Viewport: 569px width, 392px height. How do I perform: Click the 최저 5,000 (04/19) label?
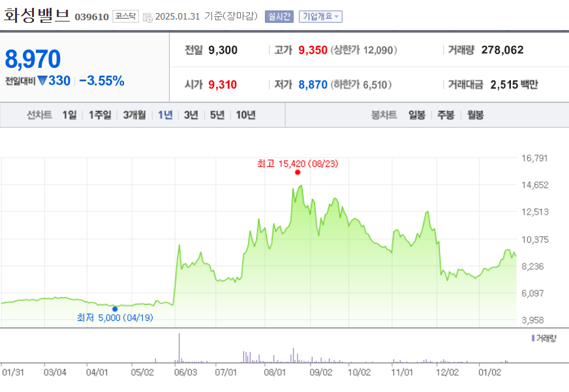pyautogui.click(x=115, y=318)
